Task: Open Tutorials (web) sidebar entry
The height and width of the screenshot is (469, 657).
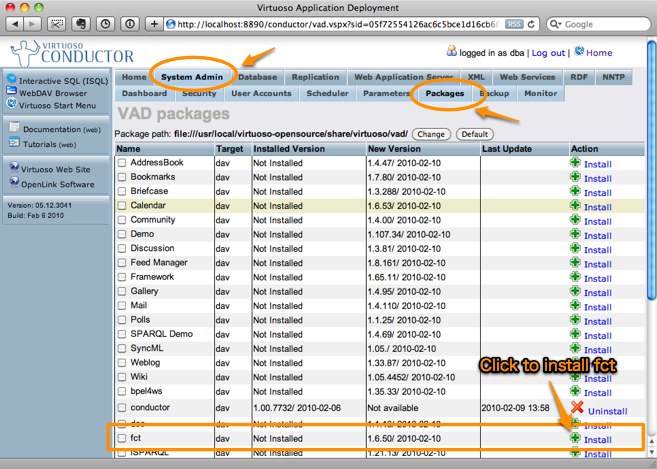Action: [x=52, y=143]
